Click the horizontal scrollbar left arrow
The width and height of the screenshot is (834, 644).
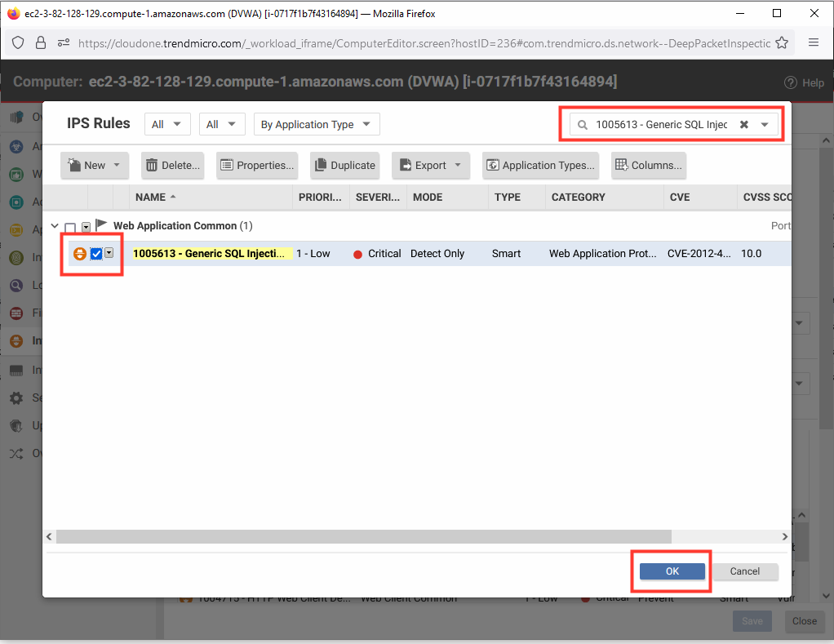pyautogui.click(x=49, y=536)
